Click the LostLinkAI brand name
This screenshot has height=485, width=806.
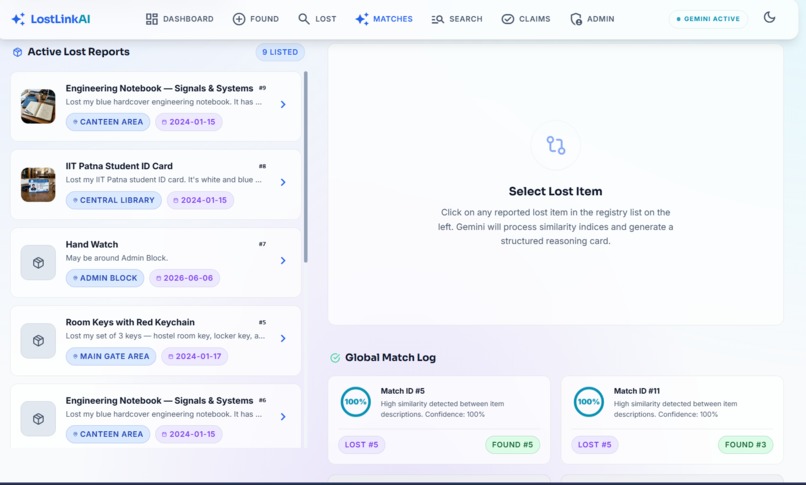(x=60, y=19)
